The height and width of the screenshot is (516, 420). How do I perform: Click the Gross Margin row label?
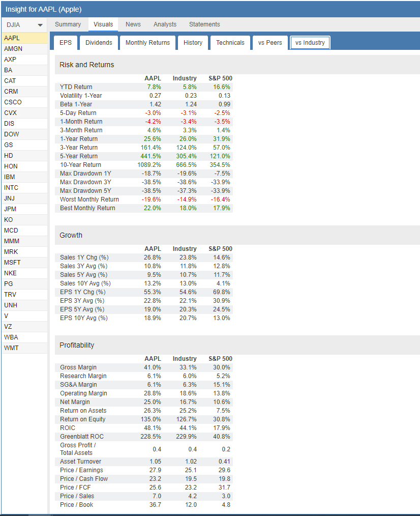78,367
